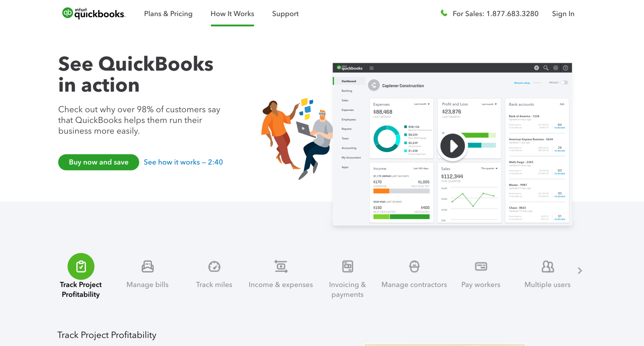
Task: Select Employees in preview sidebar
Action: (348, 120)
